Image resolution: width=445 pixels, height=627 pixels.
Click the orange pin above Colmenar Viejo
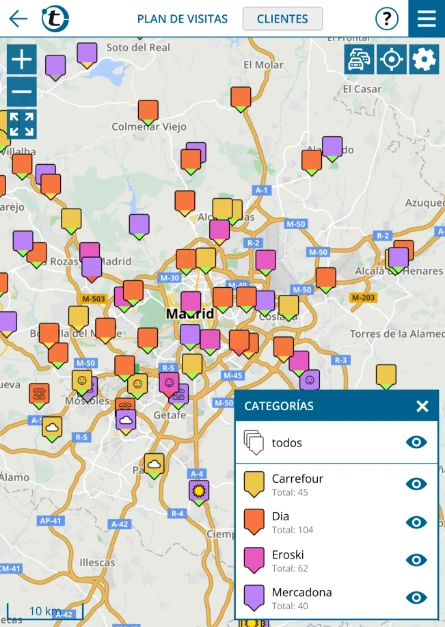pos(148,112)
